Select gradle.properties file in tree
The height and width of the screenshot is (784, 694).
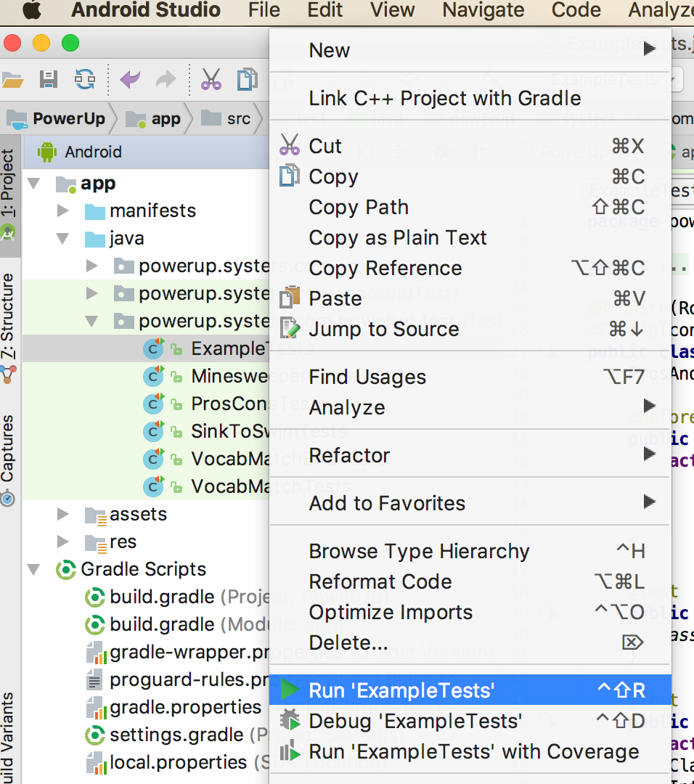click(x=186, y=707)
